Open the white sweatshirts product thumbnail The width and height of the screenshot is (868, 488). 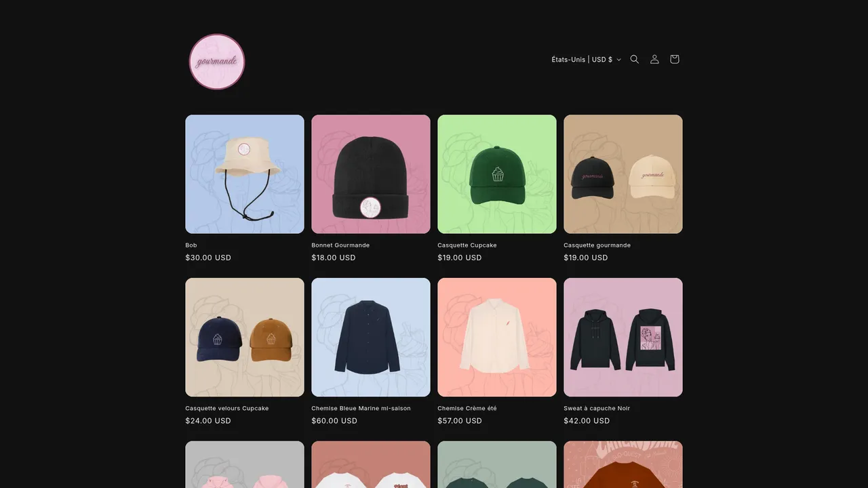371,465
